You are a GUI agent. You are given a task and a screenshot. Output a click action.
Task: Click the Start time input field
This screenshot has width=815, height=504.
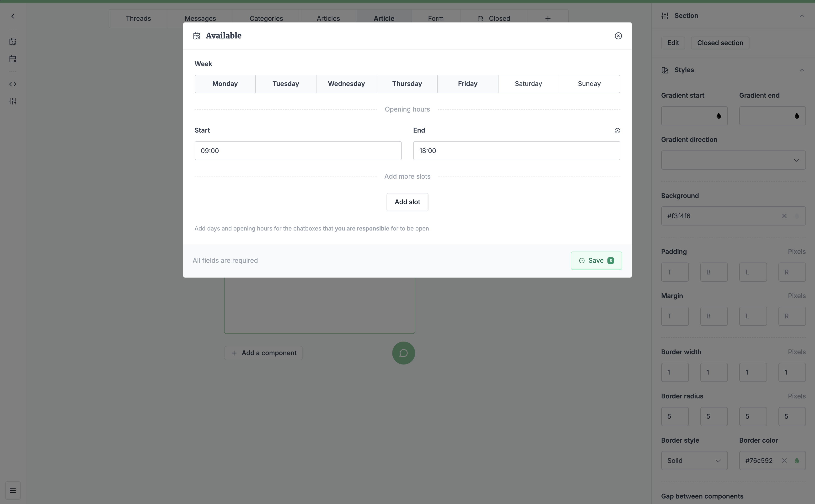tap(297, 150)
